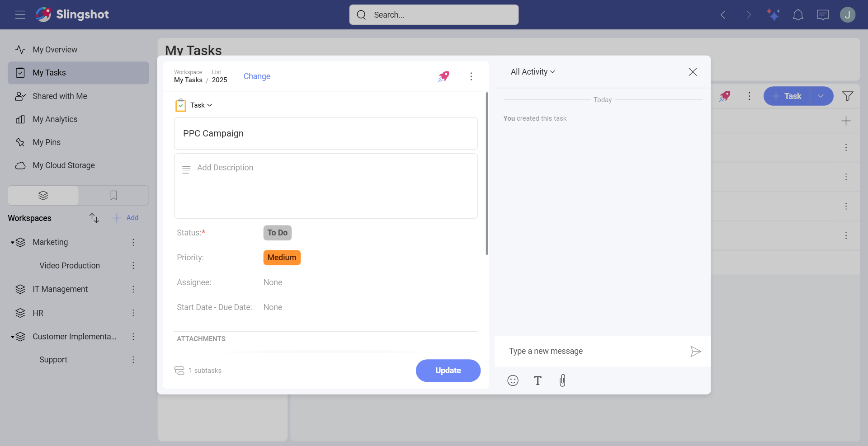Select the IT Management workspace
868x446 pixels.
(60, 289)
